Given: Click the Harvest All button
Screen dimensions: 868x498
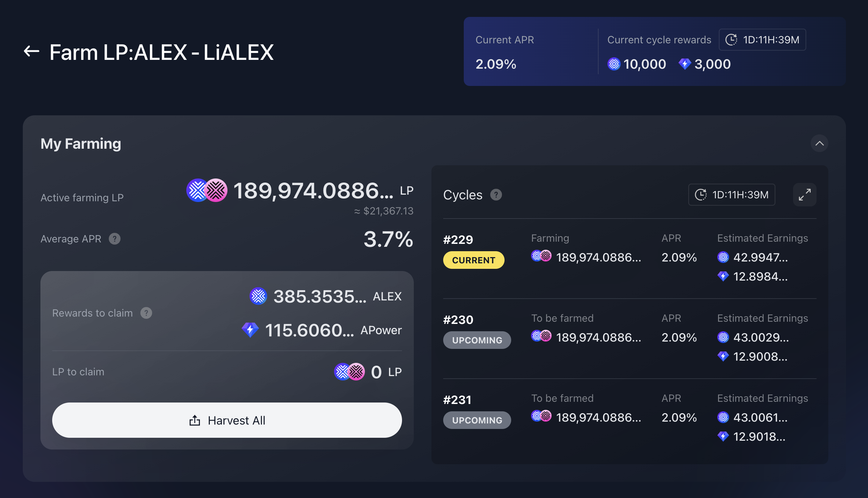Looking at the screenshot, I should coord(227,420).
